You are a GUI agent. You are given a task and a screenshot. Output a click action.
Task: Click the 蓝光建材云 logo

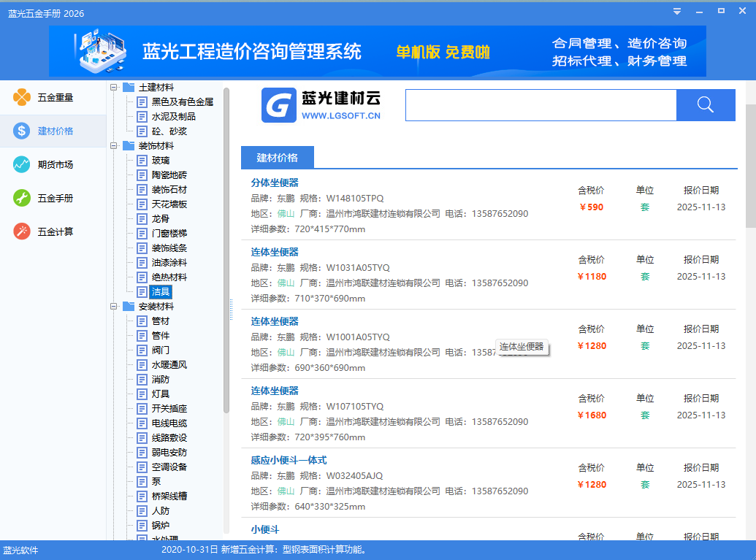point(321,106)
